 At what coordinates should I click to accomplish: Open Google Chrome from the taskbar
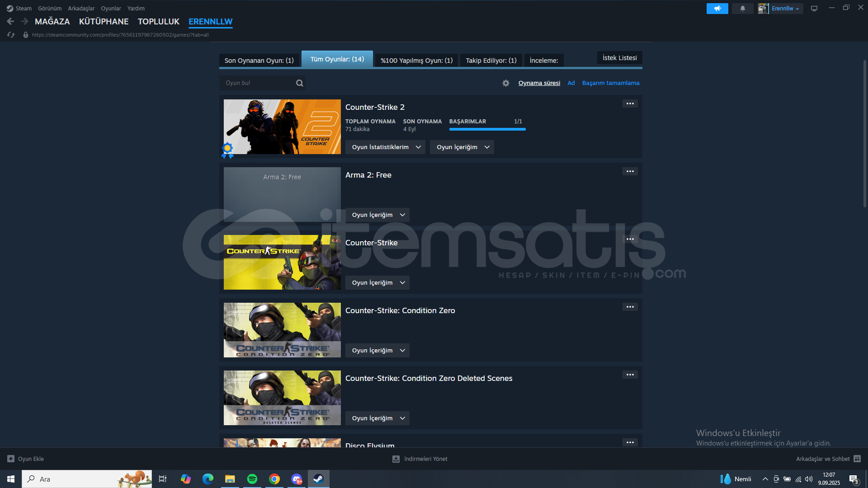274,479
